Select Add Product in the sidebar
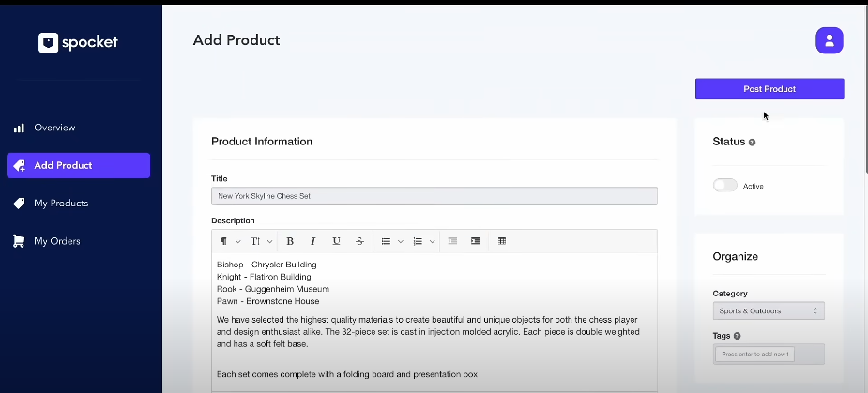868x393 pixels. coord(78,165)
